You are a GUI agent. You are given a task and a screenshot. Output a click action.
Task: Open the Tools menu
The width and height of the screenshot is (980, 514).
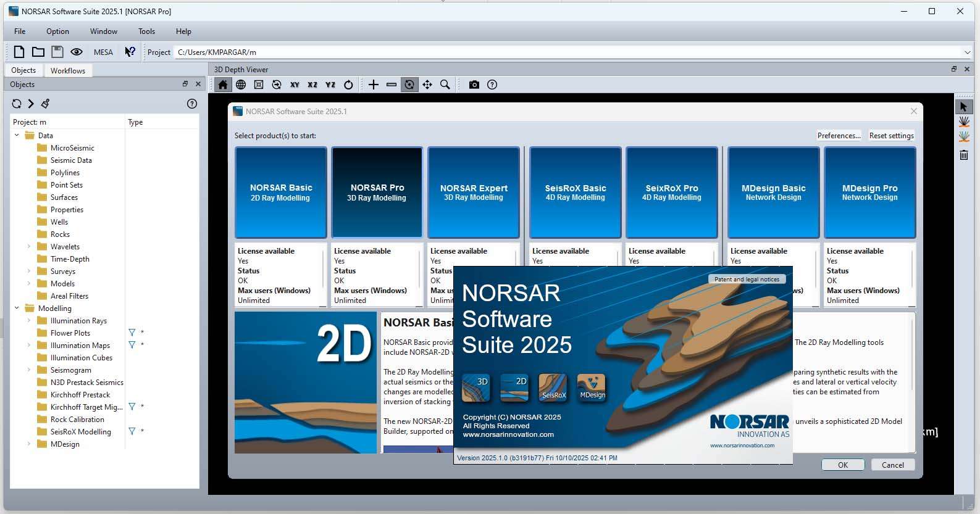point(146,31)
